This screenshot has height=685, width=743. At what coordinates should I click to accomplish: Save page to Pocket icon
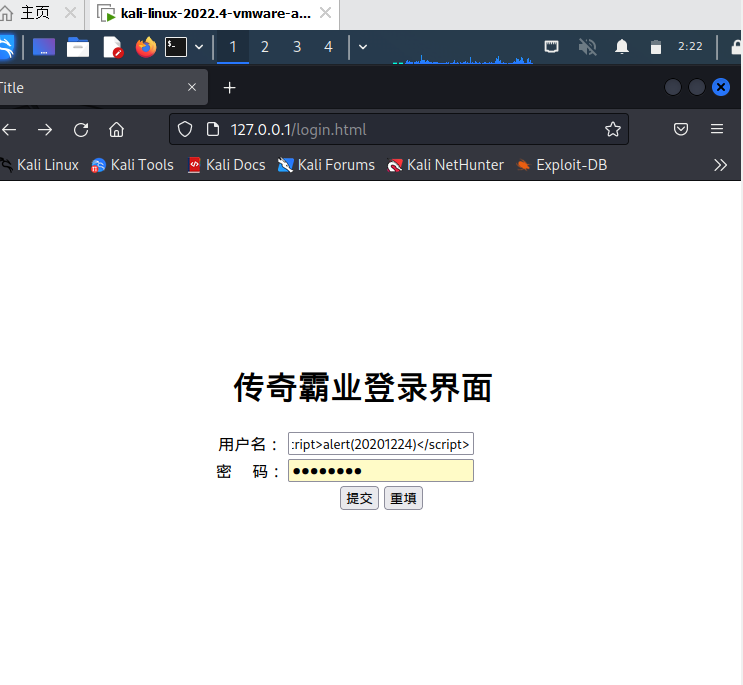[x=681, y=129]
